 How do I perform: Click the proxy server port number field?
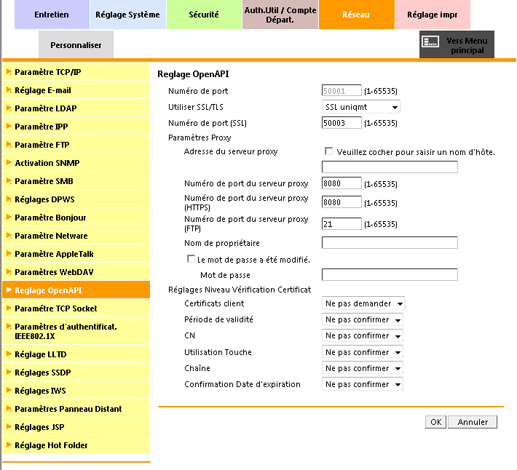[342, 183]
